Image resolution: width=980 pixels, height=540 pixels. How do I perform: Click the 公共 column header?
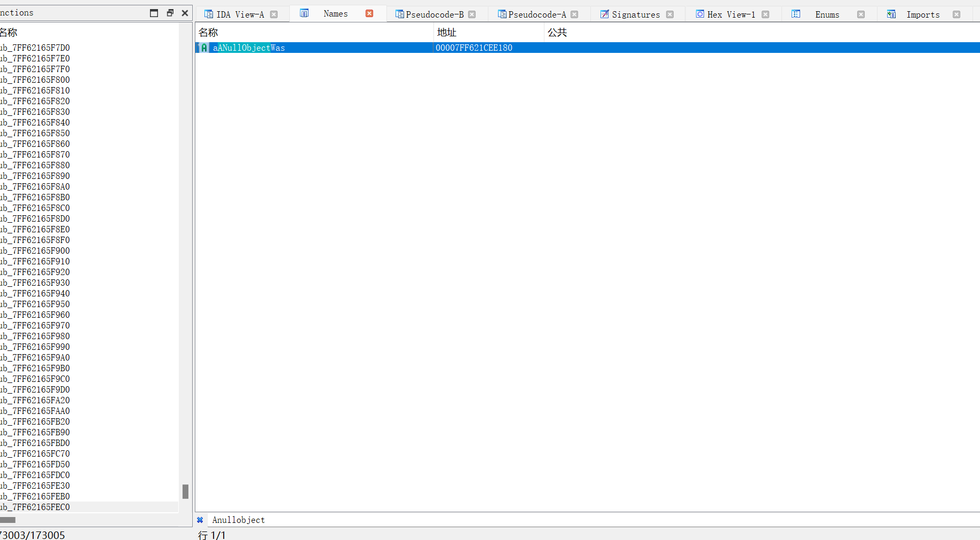557,33
